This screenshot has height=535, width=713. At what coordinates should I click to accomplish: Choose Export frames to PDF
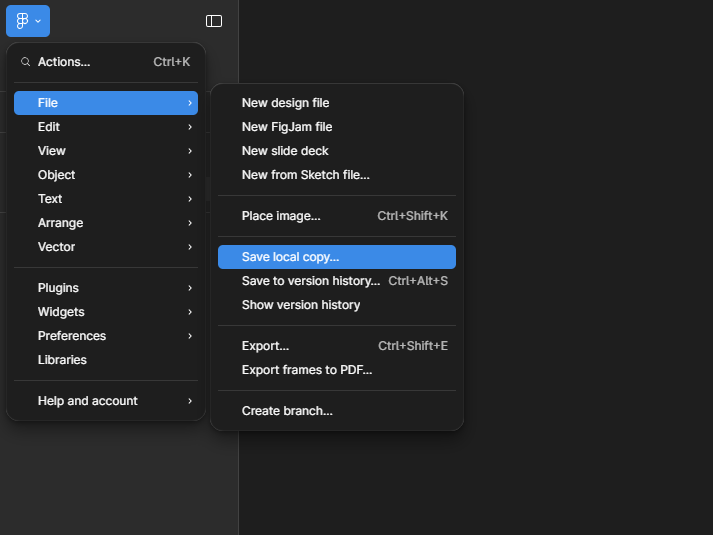pos(337,370)
